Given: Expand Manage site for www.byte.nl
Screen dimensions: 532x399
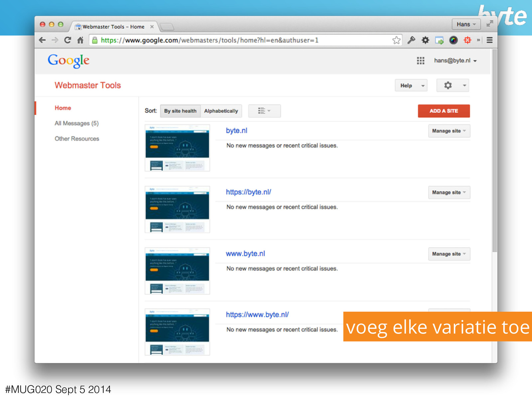Looking at the screenshot, I should point(449,254).
